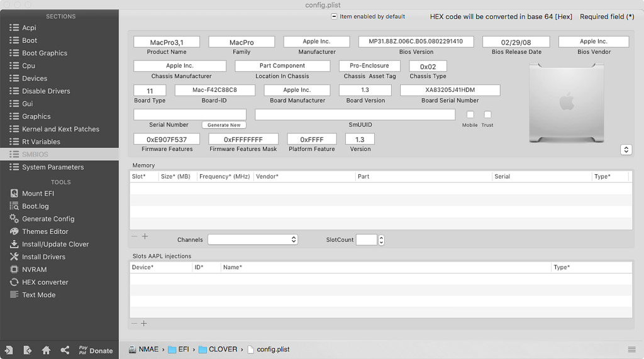Click config.plist in the path bar
The image size is (644, 359).
269,349
